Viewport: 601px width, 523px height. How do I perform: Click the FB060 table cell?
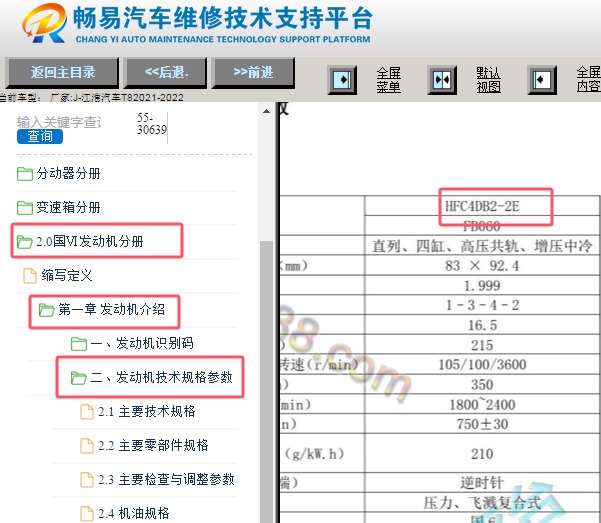[x=482, y=226]
